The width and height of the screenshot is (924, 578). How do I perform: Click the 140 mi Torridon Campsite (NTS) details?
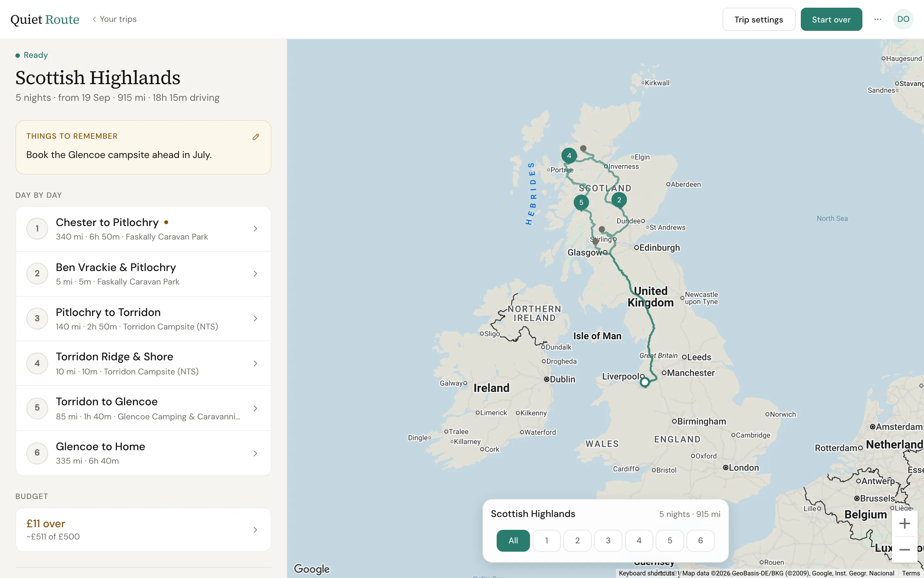(137, 327)
